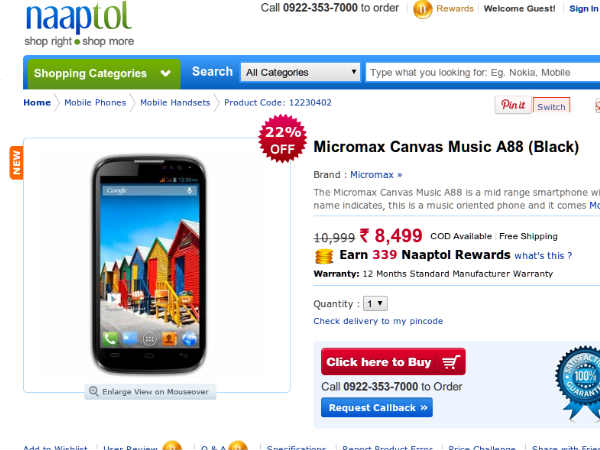
Task: Open the Quantity dropdown
Action: (x=375, y=303)
